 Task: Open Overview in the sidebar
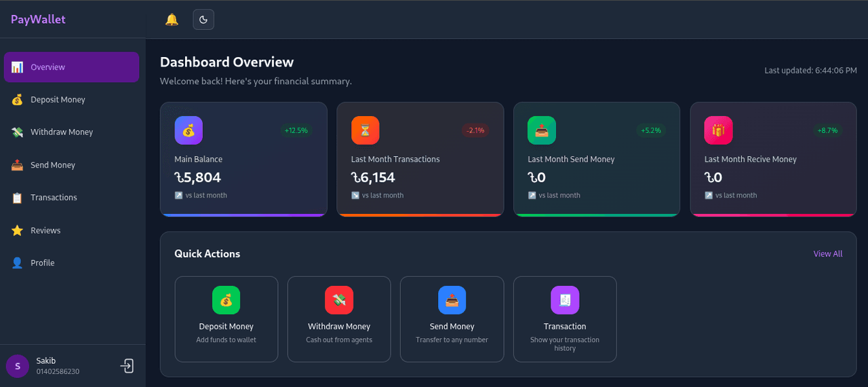[x=71, y=67]
